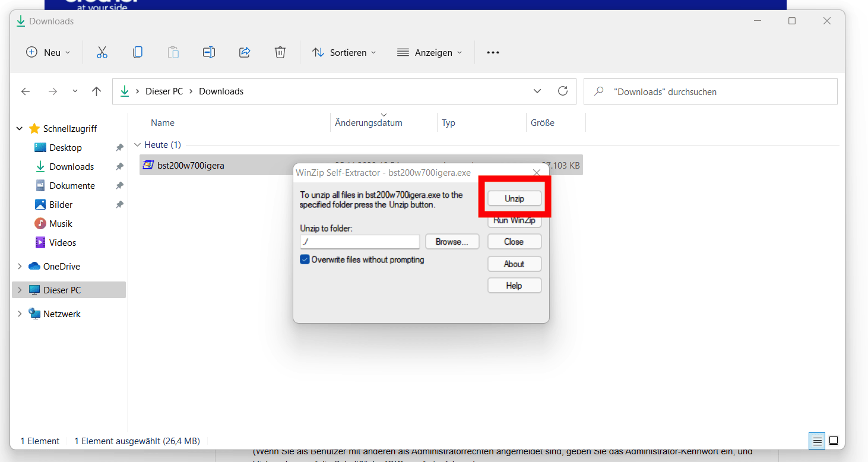Click the pin icon next to Dokumente
Image resolution: width=868 pixels, height=462 pixels.
point(119,185)
